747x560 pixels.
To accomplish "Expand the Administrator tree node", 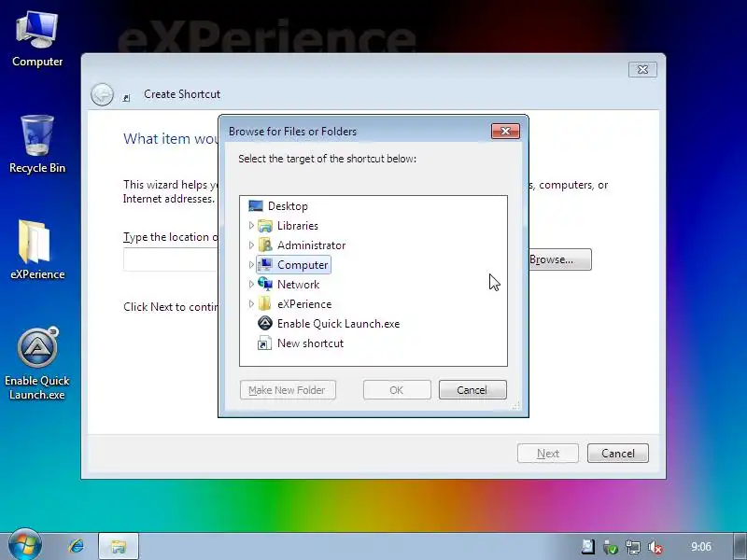I will point(251,245).
